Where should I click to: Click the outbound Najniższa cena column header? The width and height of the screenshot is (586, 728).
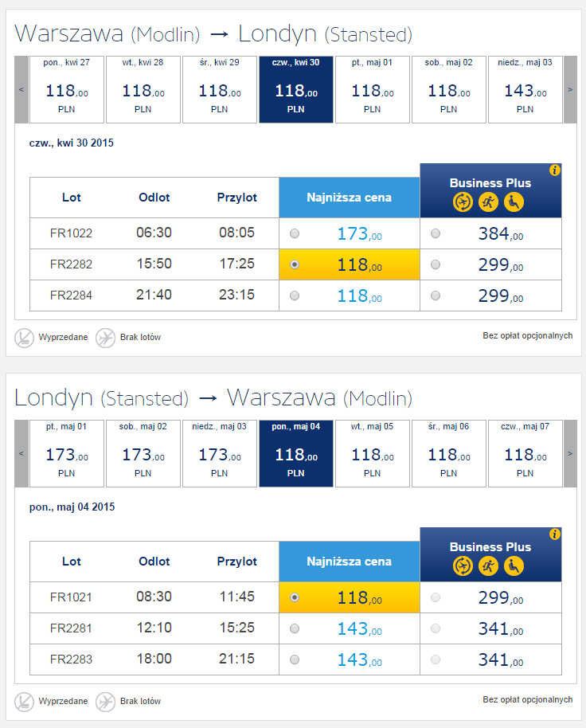(350, 198)
